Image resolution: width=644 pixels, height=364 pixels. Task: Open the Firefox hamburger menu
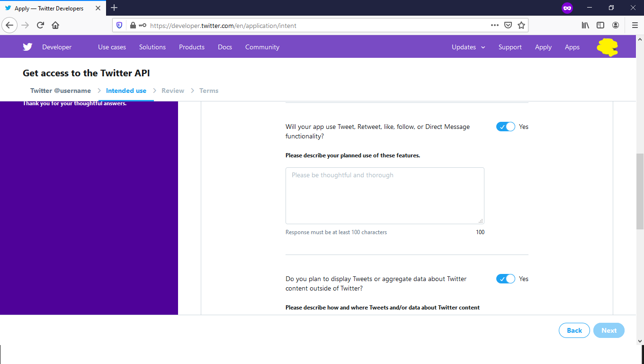(635, 25)
